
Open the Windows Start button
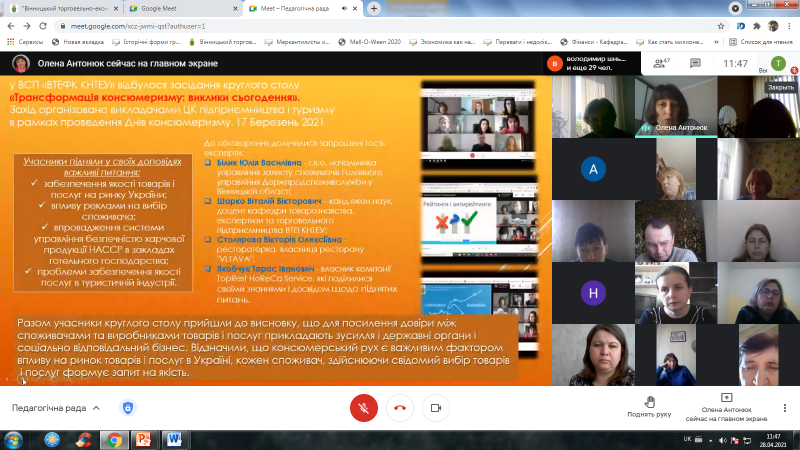[x=13, y=440]
